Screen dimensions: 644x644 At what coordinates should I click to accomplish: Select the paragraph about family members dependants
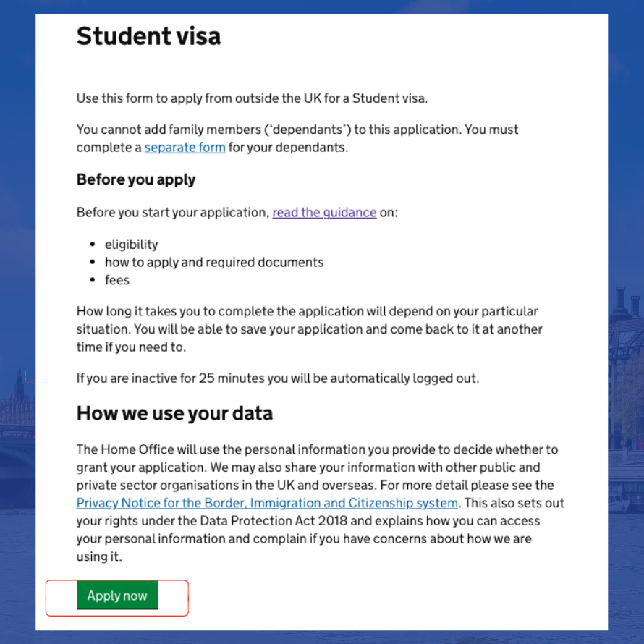[297, 138]
